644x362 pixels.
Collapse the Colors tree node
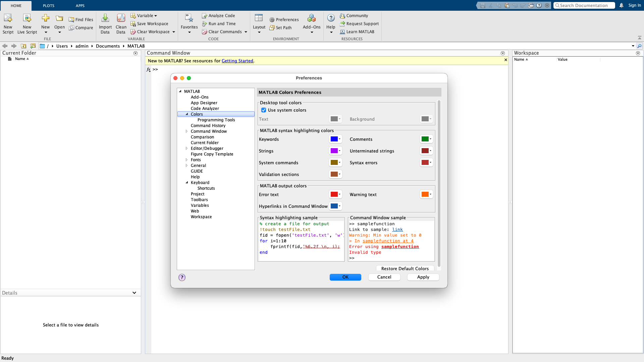(x=187, y=114)
